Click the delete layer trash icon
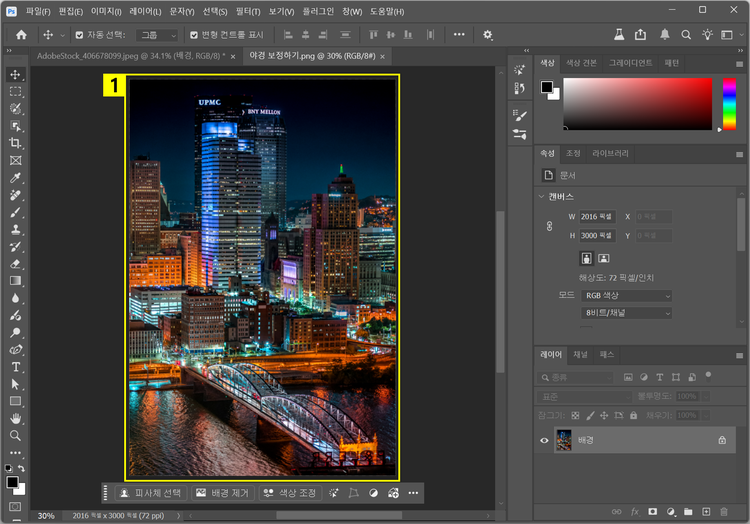This screenshot has width=750, height=524. coord(722,512)
